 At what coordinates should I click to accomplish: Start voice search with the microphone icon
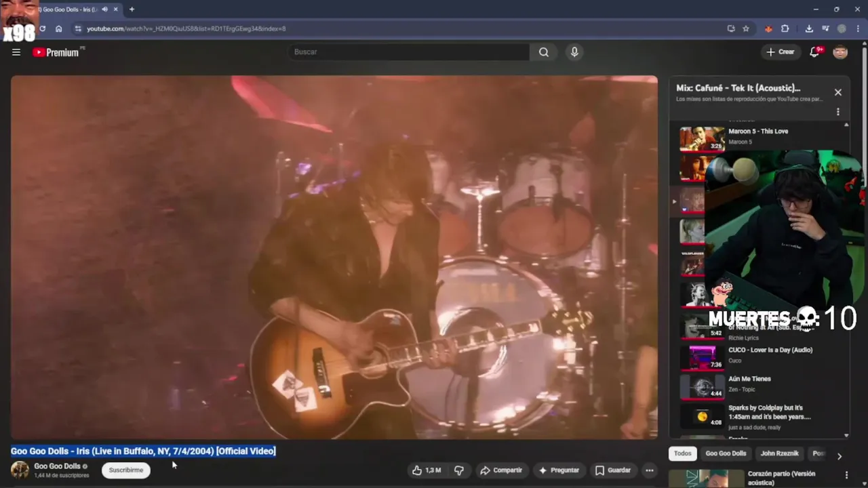click(574, 52)
